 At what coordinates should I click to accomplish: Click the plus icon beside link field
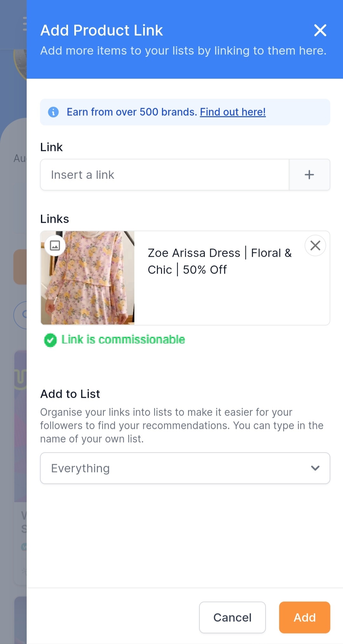click(309, 175)
